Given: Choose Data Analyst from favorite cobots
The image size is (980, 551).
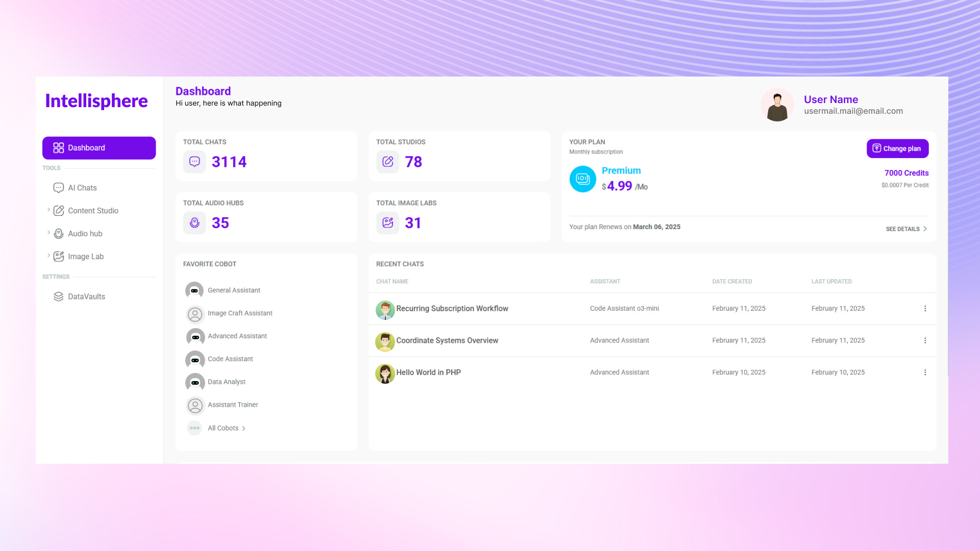Looking at the screenshot, I should coord(226,382).
